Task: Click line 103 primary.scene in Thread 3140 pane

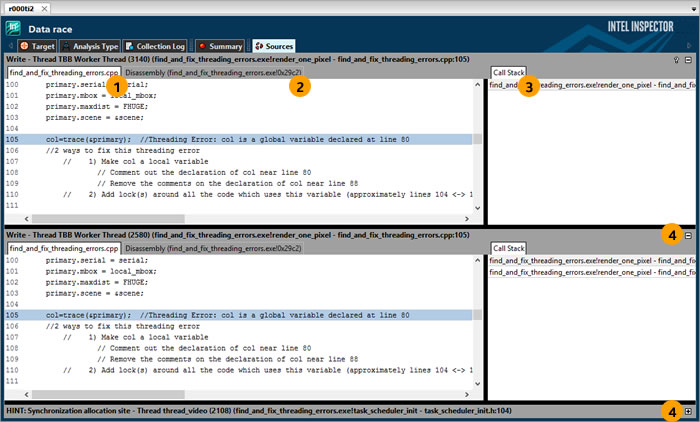Action: pyautogui.click(x=94, y=118)
